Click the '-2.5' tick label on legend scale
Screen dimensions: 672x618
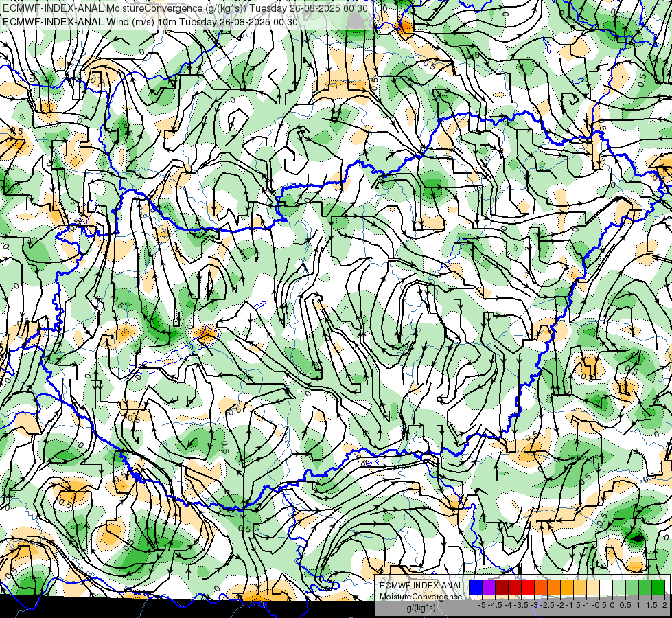tap(547, 605)
